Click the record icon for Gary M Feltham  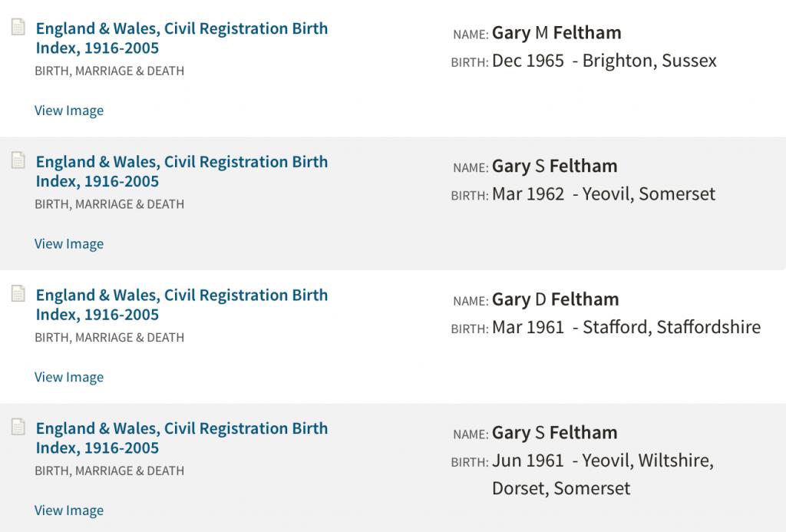pos(18,28)
